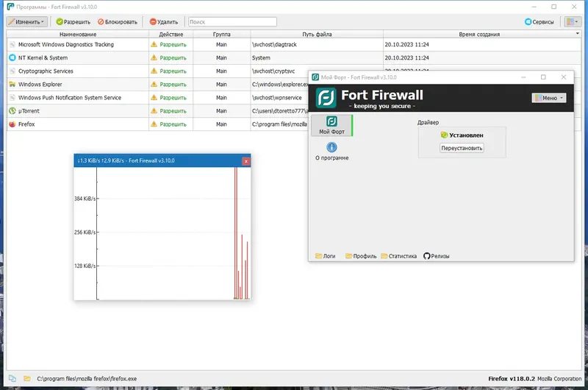Sort by the Группа column header
This screenshot has height=390, width=588.
(222, 34)
